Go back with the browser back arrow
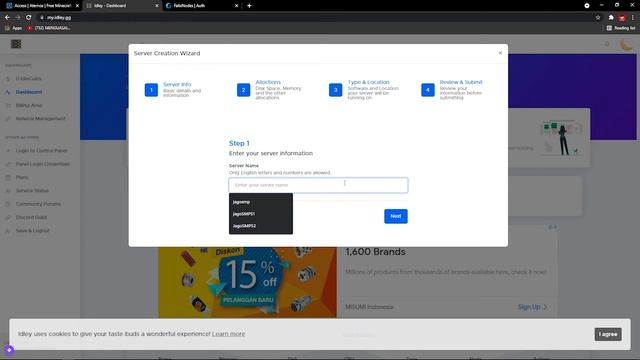 point(7,18)
